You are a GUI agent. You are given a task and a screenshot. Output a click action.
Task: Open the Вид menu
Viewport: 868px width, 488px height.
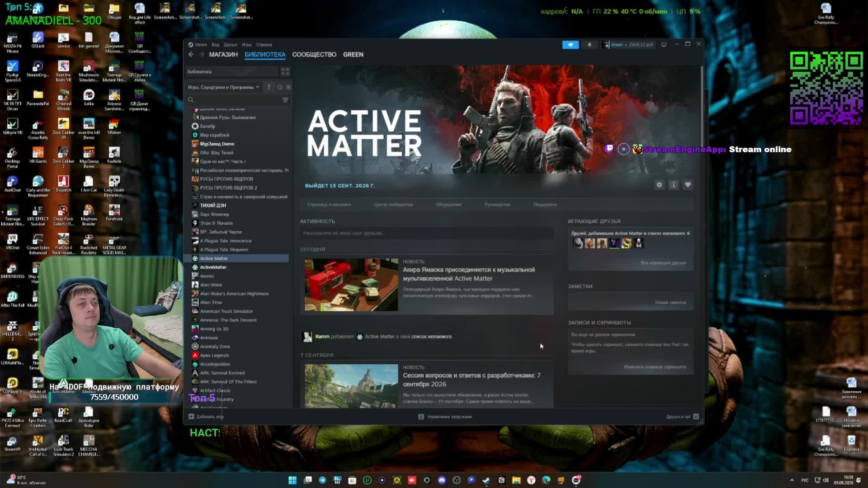(x=215, y=45)
